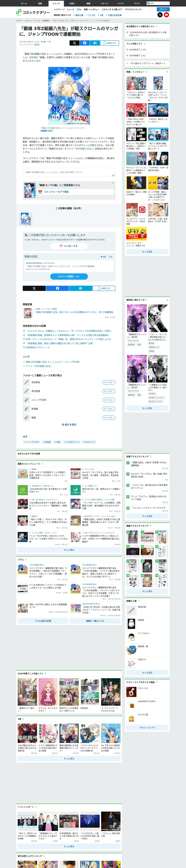Share article on X below the headline

74,43
